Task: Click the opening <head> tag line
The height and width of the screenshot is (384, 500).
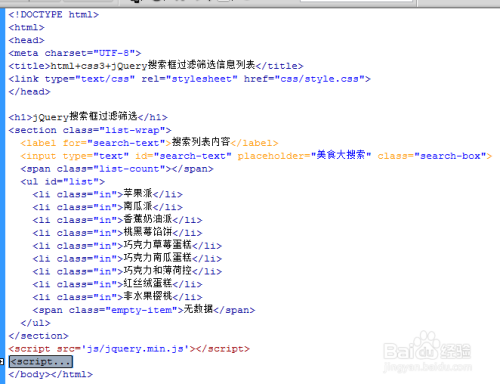Action: click(x=26, y=40)
